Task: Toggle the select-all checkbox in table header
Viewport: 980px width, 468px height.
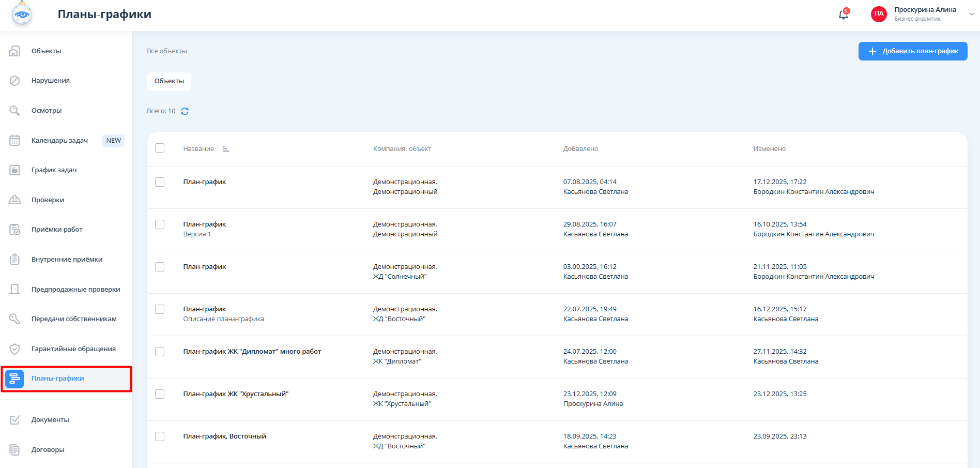Action: click(x=160, y=148)
